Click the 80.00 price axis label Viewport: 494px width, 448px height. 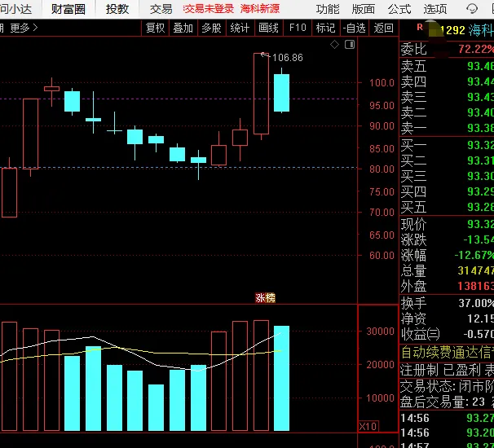(382, 169)
